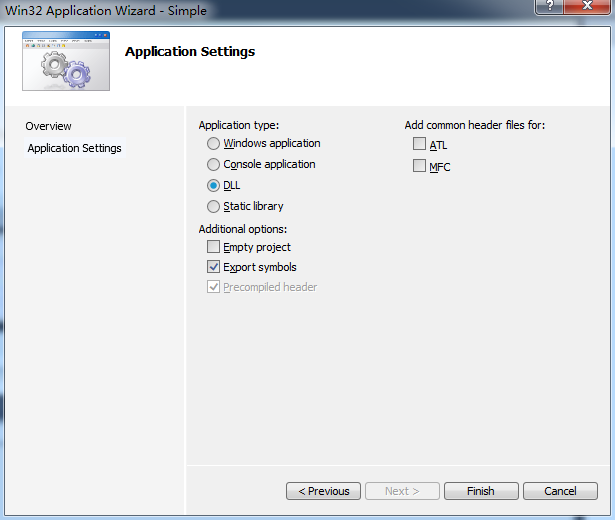Viewport: 615px width, 520px height.
Task: Cancel the Win32 Application Wizard
Action: click(560, 491)
